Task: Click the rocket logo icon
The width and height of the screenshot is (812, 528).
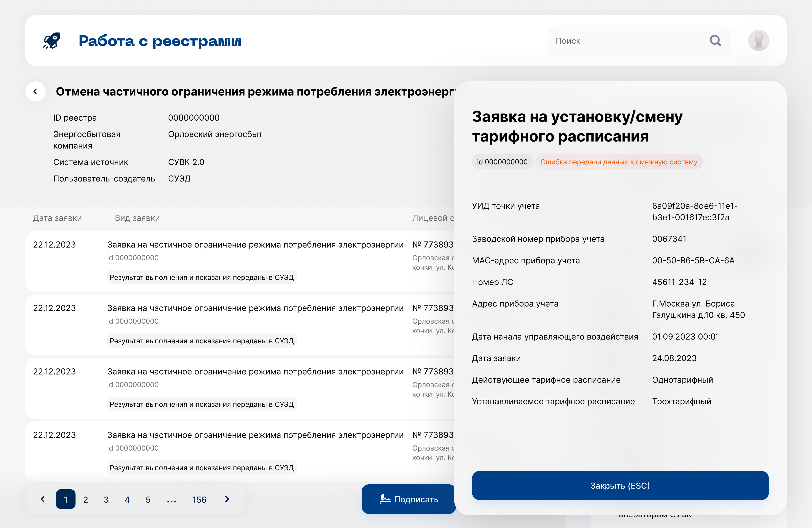Action: pyautogui.click(x=52, y=41)
